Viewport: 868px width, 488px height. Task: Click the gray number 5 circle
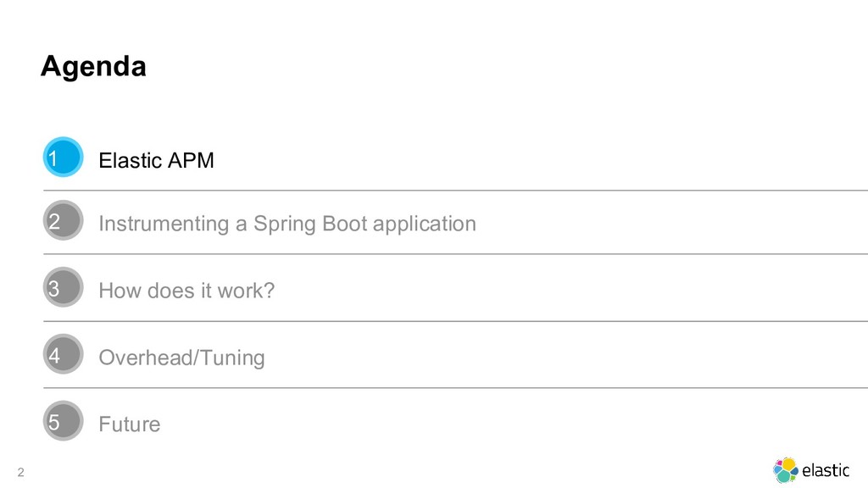pos(63,421)
